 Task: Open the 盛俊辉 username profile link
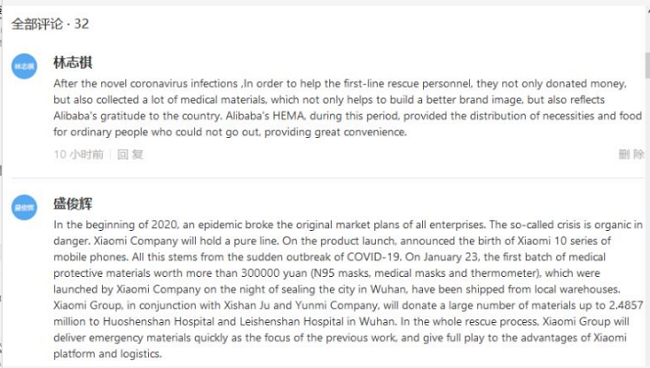click(73, 204)
